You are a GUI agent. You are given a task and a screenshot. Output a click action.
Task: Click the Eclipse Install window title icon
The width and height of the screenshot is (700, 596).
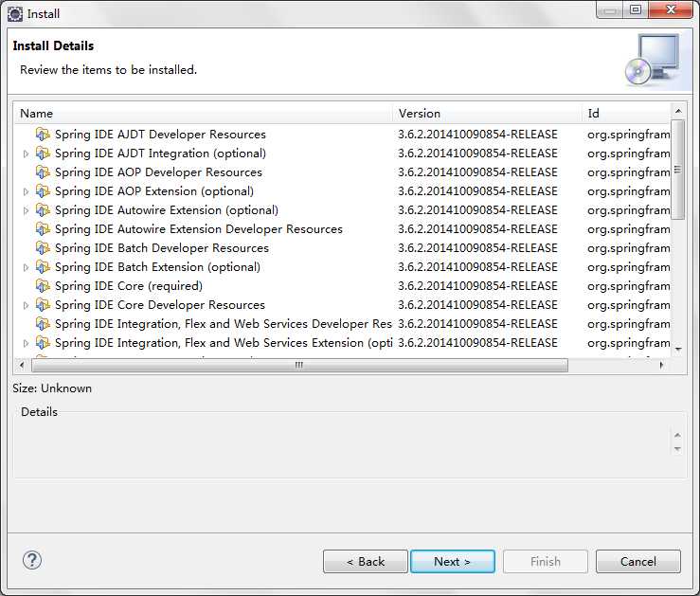[15, 14]
